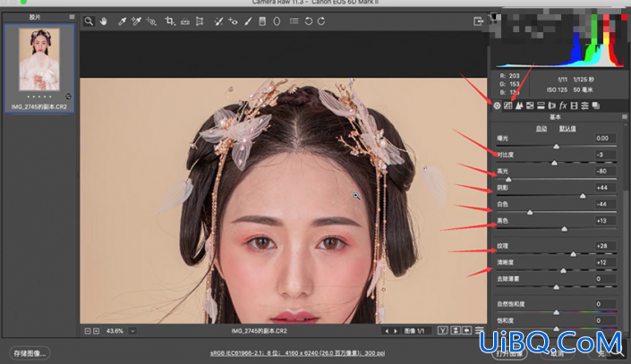Screen dimensions: 631x364
Task: Click the Dehaze slider handle
Action: pos(556,287)
